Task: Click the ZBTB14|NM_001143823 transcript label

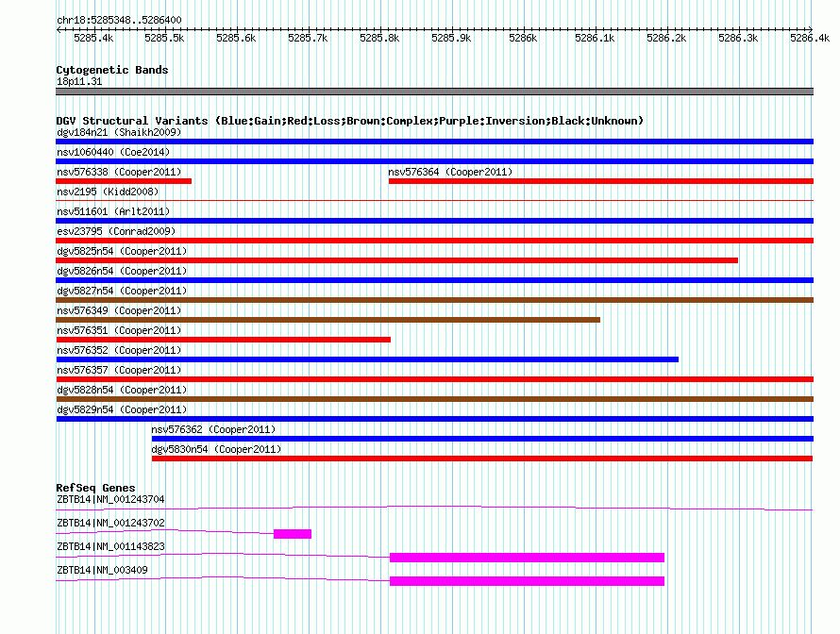Action: coord(110,546)
